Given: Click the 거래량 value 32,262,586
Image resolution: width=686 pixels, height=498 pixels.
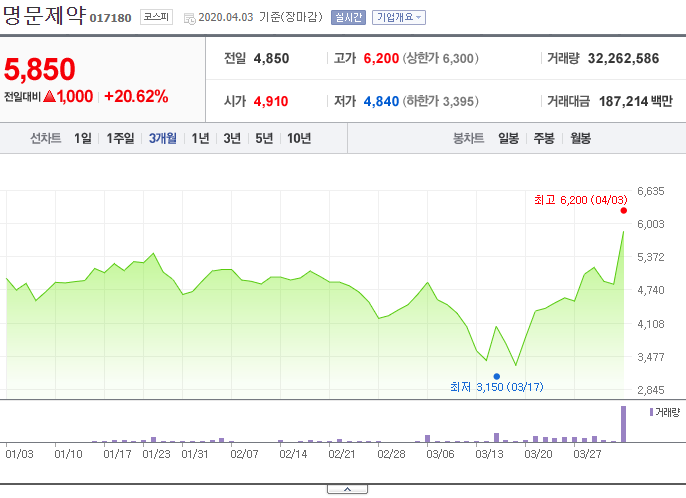Looking at the screenshot, I should pos(623,58).
